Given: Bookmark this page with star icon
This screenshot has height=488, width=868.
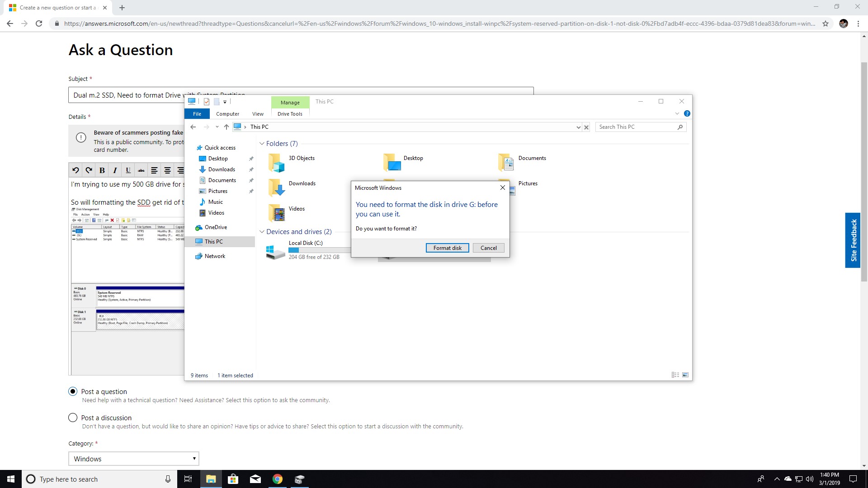Looking at the screenshot, I should coord(826,23).
